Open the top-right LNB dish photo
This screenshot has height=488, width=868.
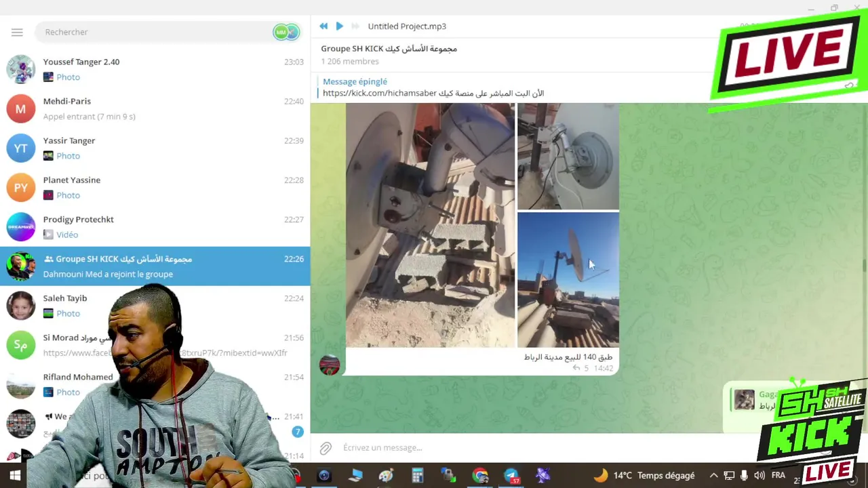point(568,157)
